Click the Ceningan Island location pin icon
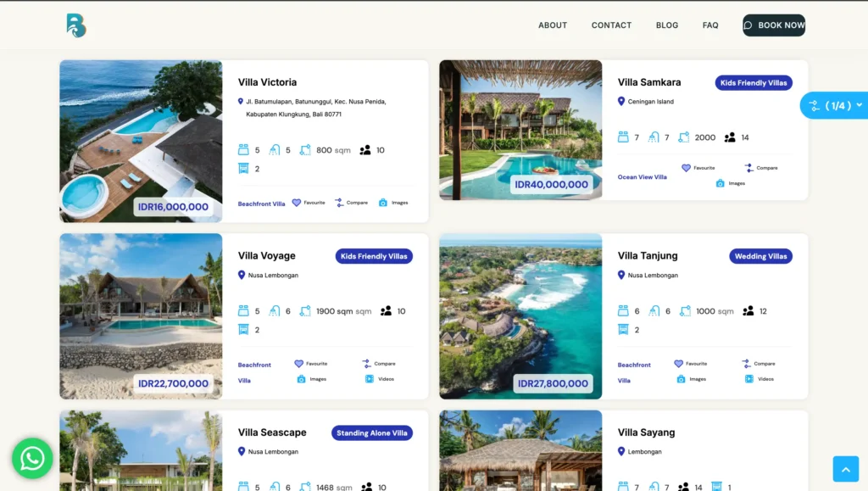The image size is (868, 491). [621, 101]
